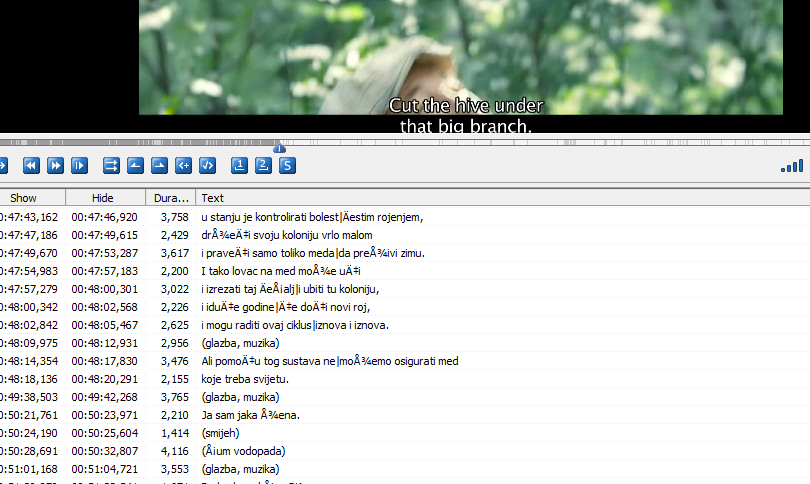Select '(glazba, muzika)' row hiding at 00:49:42,268

click(405, 397)
